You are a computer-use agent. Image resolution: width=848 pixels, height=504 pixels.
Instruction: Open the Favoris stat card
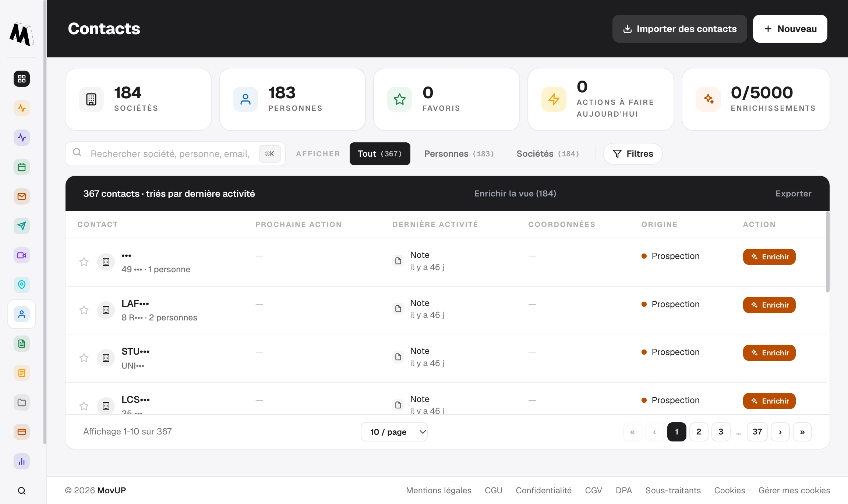coord(446,99)
